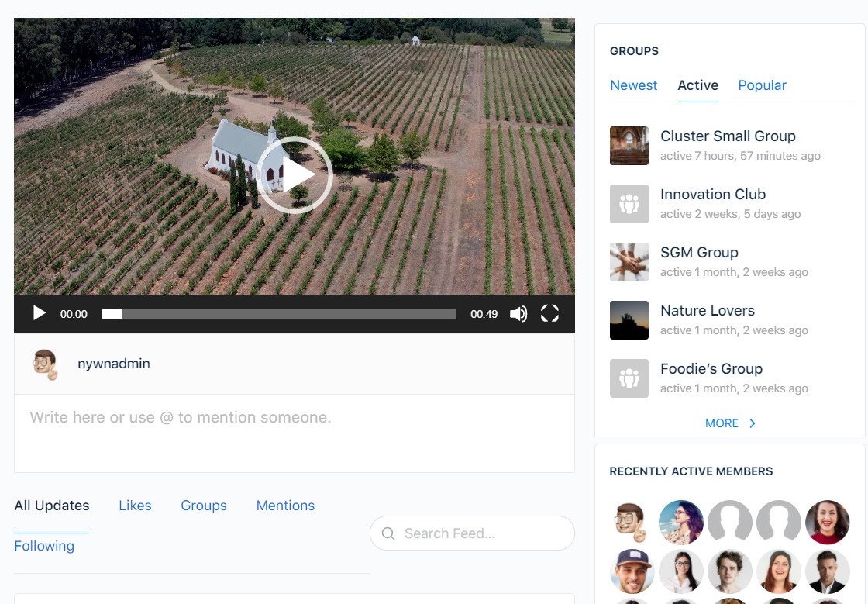Click the search magnifier in the feed search

click(388, 533)
